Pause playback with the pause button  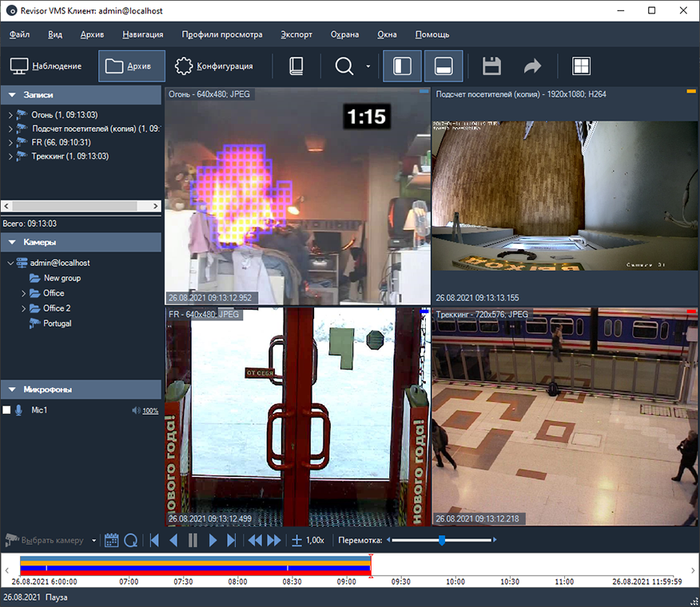pos(193,541)
